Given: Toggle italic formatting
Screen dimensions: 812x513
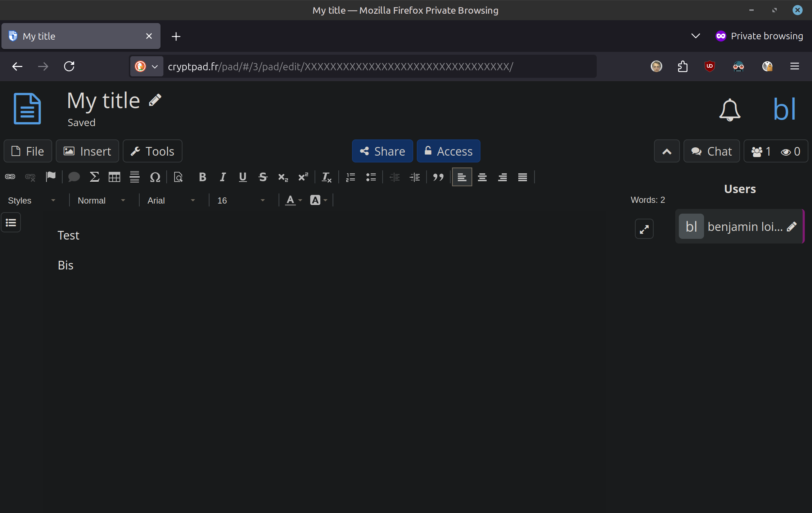Looking at the screenshot, I should pos(223,177).
